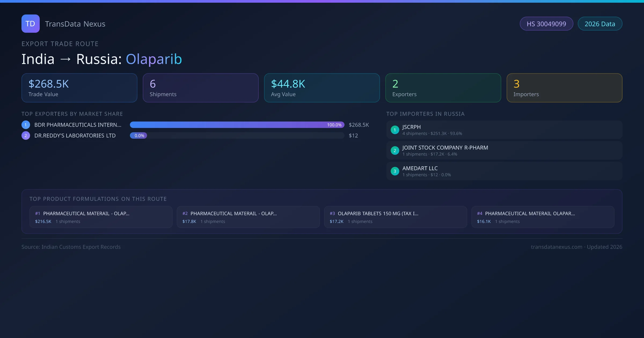This screenshot has height=338, width=644.
Task: Open the 3 Importers stat card
Action: tap(564, 88)
